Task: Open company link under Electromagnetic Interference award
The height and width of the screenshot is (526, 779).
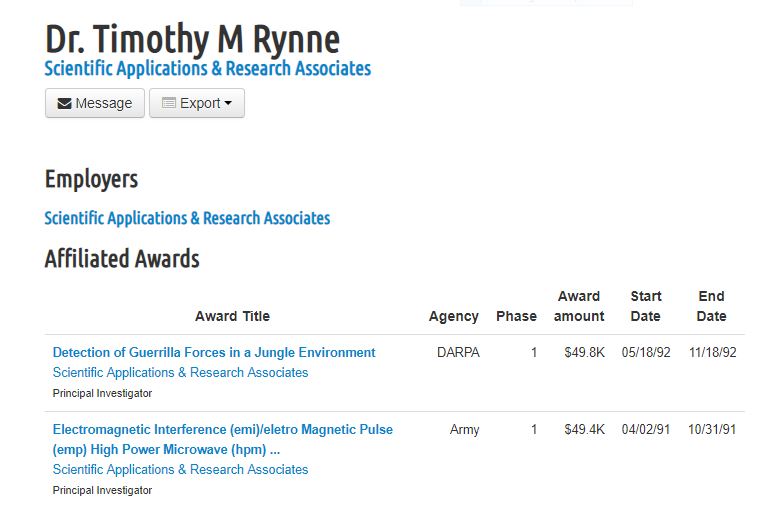Action: click(x=180, y=469)
